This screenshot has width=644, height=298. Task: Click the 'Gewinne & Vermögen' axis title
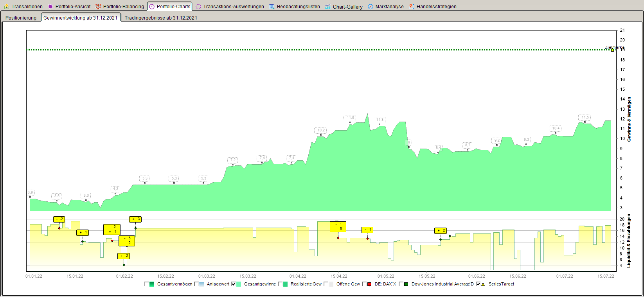(x=630, y=119)
